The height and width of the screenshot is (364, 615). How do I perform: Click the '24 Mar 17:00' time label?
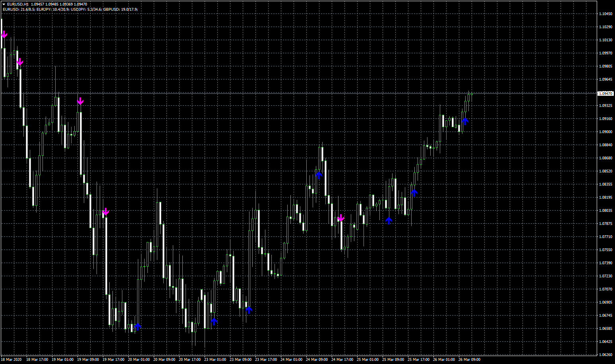pos(342,360)
